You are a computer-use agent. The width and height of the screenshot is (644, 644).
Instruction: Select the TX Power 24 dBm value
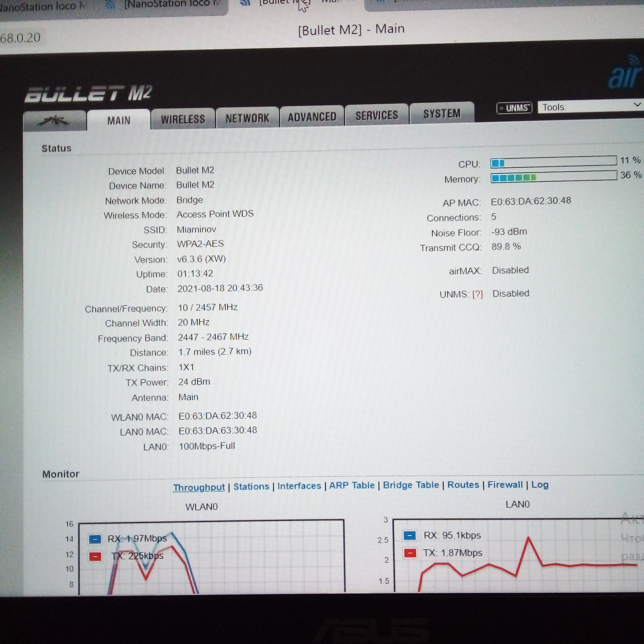click(194, 382)
